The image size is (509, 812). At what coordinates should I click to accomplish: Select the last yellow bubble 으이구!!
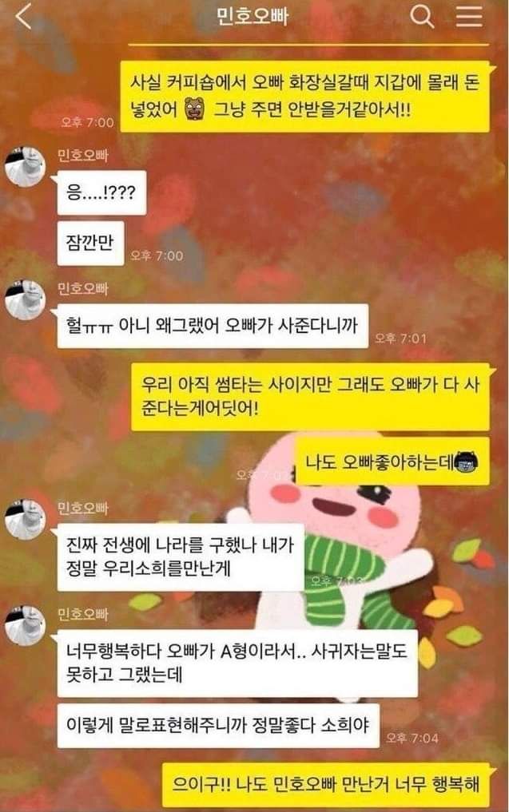(x=326, y=783)
